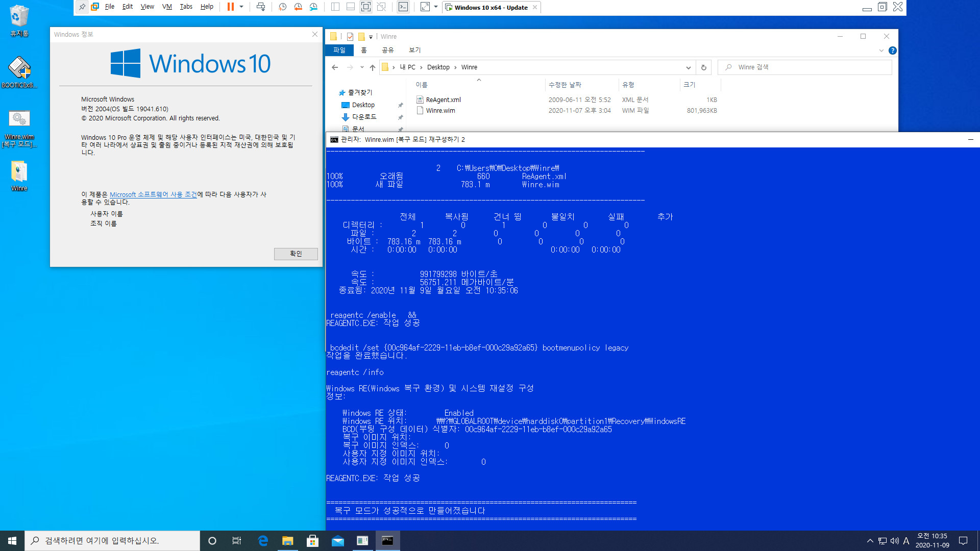This screenshot has width=980, height=551.
Task: Open the power options dropdown next to pause
Action: pyautogui.click(x=241, y=7)
